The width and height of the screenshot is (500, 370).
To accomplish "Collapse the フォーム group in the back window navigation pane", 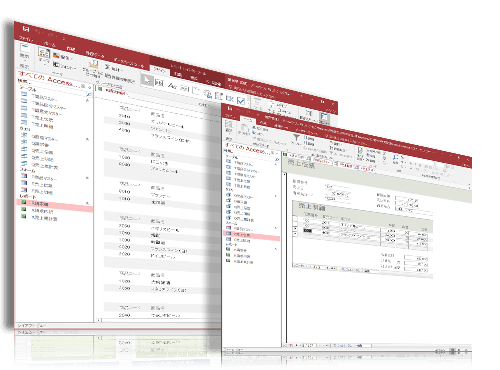I will pos(88,178).
